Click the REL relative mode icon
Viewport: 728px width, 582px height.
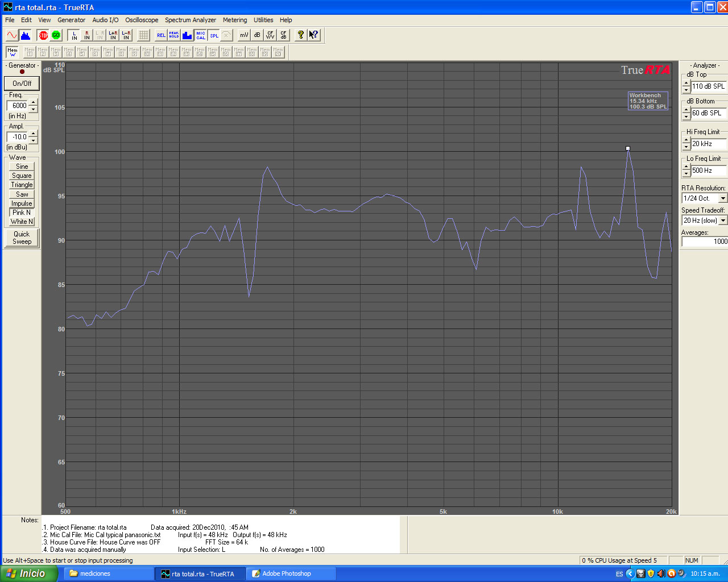coord(161,35)
